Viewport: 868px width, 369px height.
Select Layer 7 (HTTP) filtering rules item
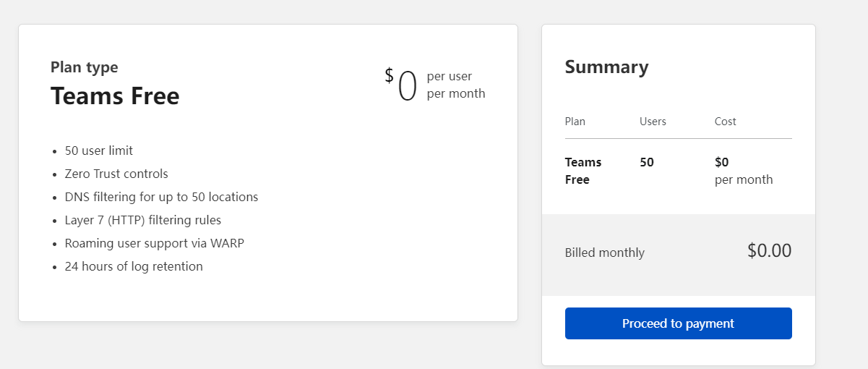(x=143, y=220)
